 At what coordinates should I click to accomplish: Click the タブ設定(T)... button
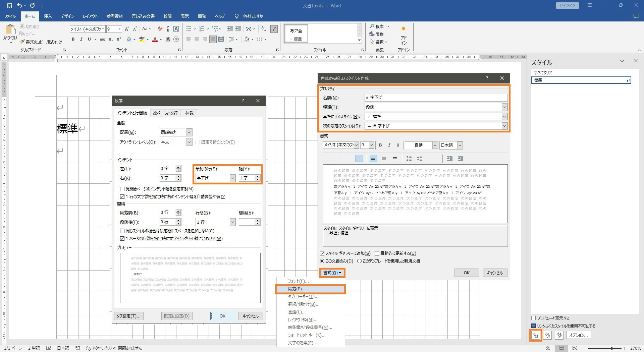[x=129, y=316]
